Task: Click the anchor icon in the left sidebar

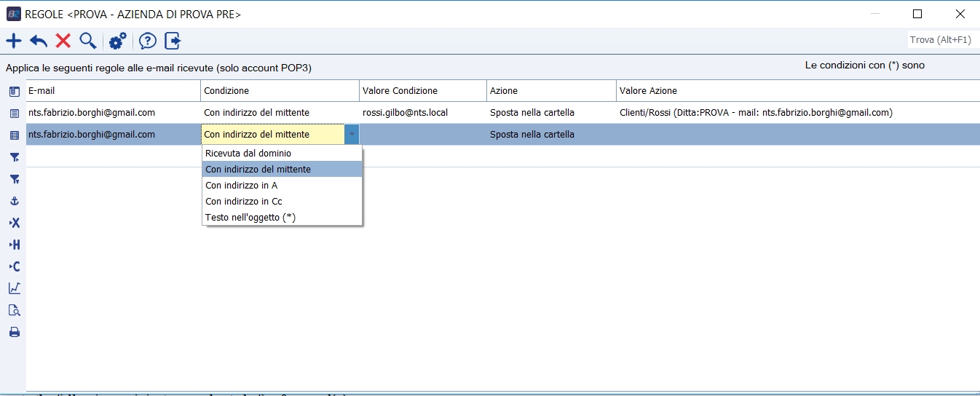Action: 14,201
